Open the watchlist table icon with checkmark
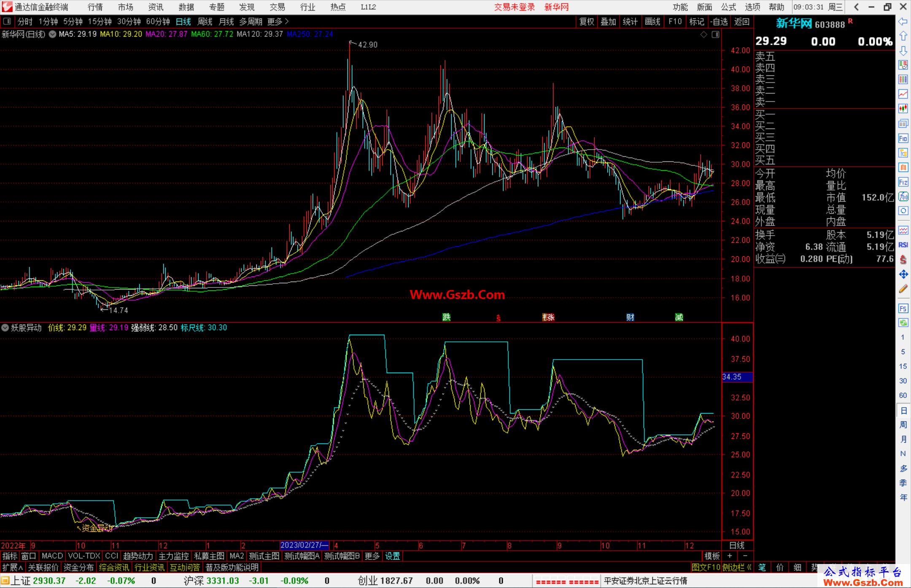Image resolution: width=911 pixels, height=588 pixels. [903, 65]
